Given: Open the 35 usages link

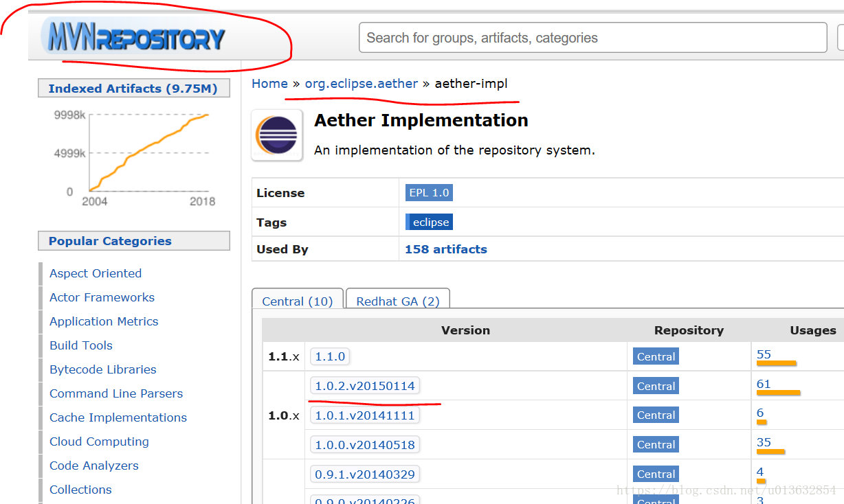Looking at the screenshot, I should tap(764, 442).
